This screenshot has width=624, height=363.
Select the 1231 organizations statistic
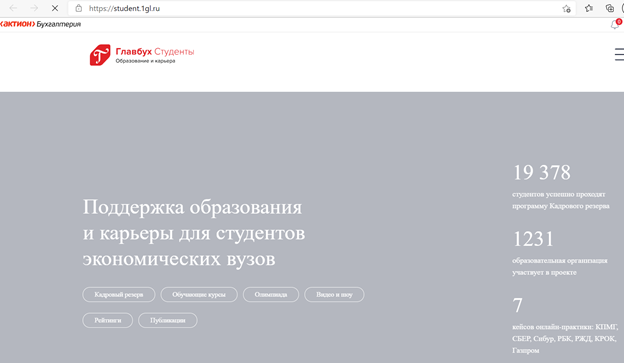[533, 239]
